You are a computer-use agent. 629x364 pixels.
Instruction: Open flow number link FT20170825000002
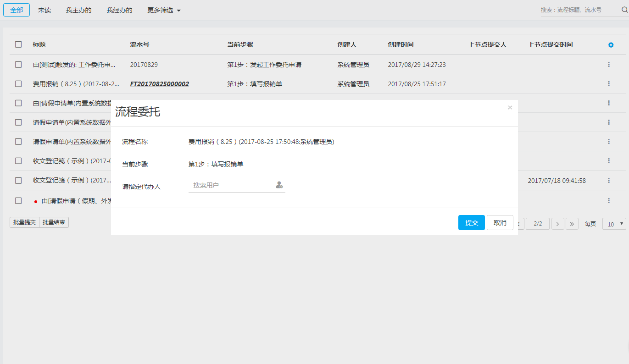[159, 84]
